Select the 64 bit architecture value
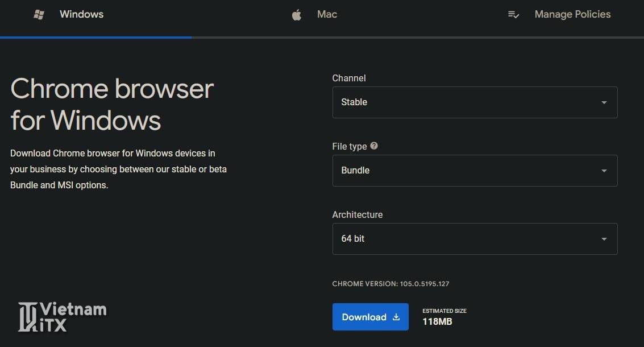 [x=353, y=239]
